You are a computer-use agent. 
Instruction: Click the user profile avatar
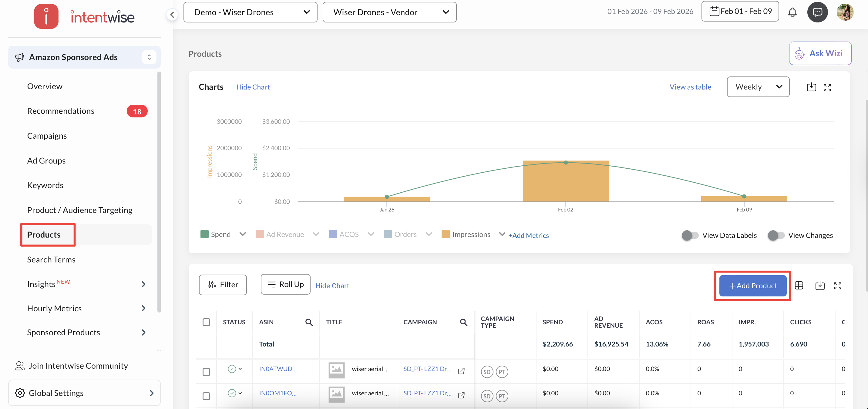point(845,12)
